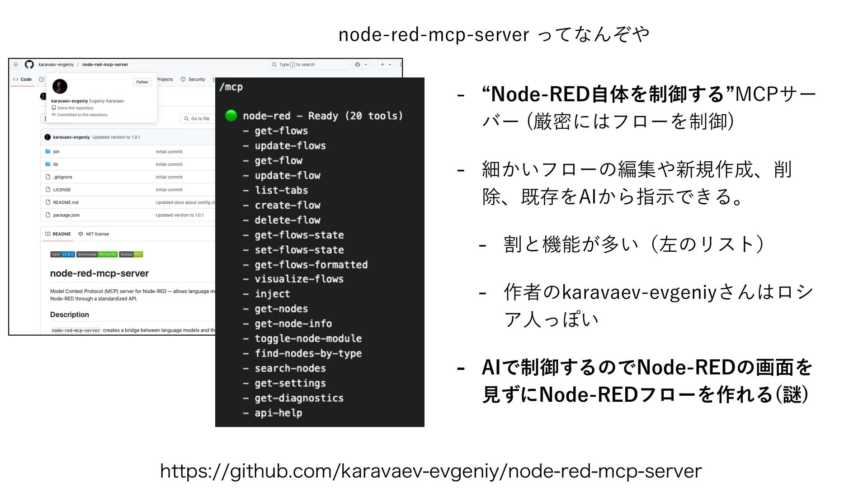Click the 'Go to file' search box
Screen dimensions: 868x488
(198, 118)
